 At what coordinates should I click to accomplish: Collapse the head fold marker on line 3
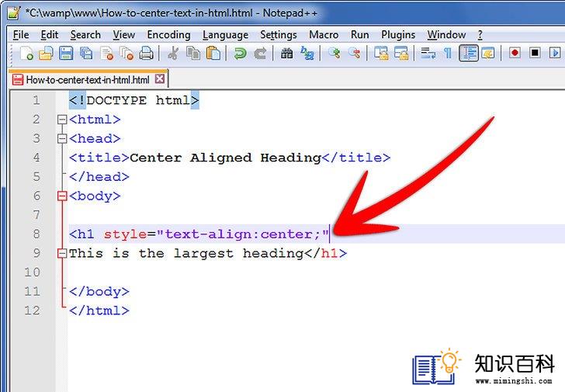point(62,138)
